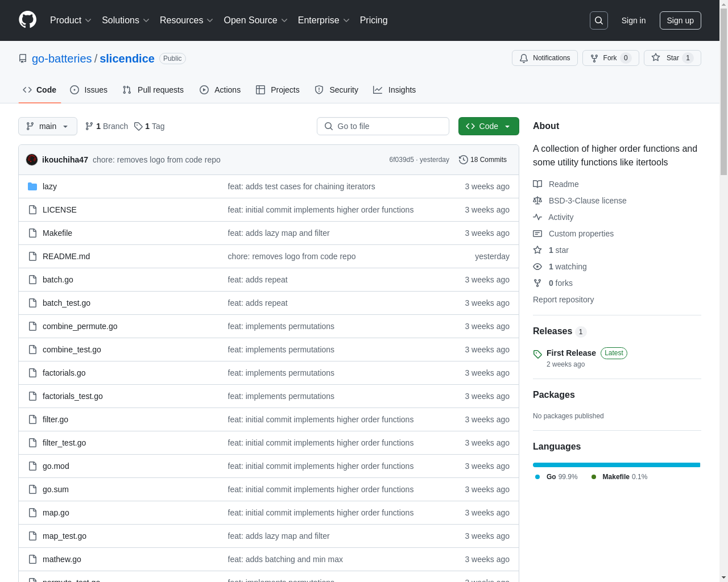The height and width of the screenshot is (582, 728).
Task: Click the fork icon on Fork button
Action: click(x=594, y=58)
